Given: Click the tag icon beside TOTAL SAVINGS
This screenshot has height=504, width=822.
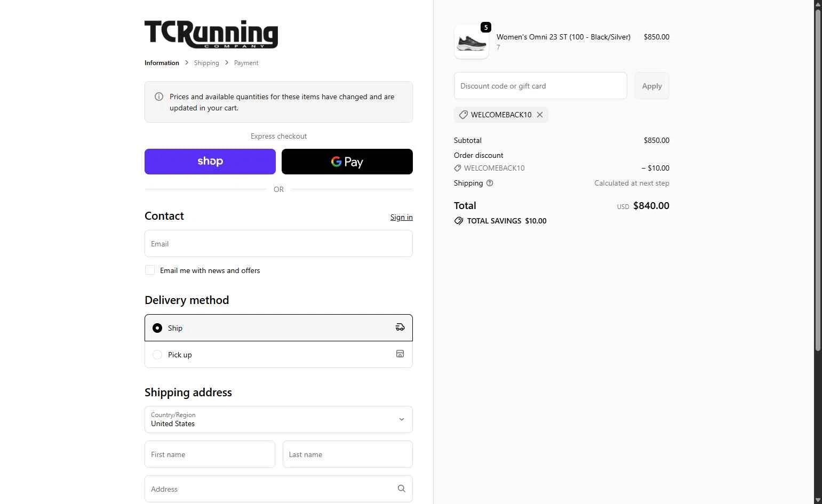Looking at the screenshot, I should [459, 221].
